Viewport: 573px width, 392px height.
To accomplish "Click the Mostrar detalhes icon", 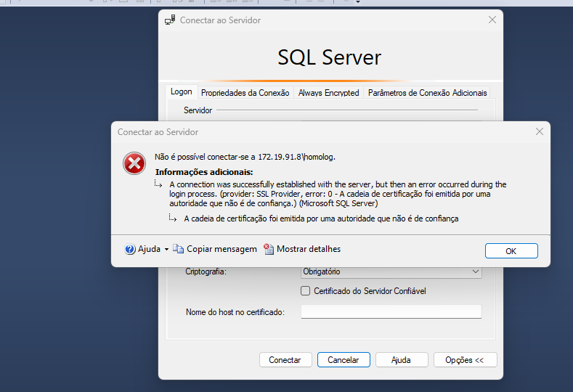I will click(269, 249).
